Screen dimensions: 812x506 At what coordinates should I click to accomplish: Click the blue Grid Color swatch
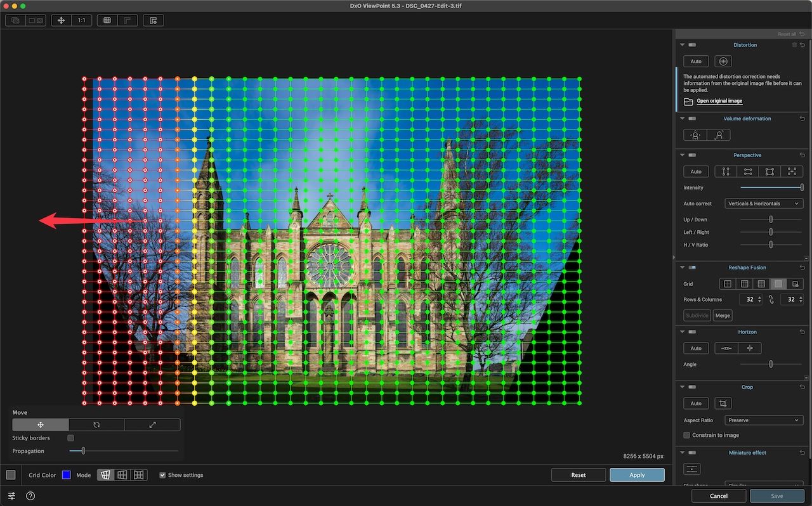[x=66, y=475]
